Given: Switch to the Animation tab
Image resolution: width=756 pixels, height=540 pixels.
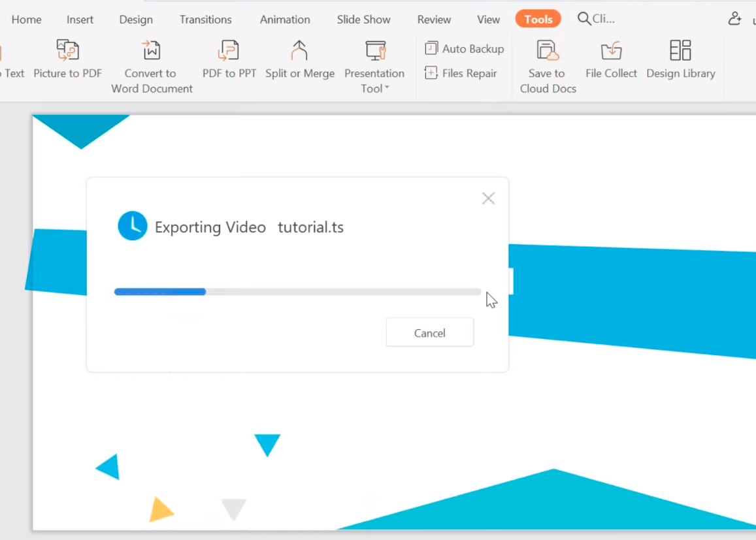Looking at the screenshot, I should coord(284,19).
